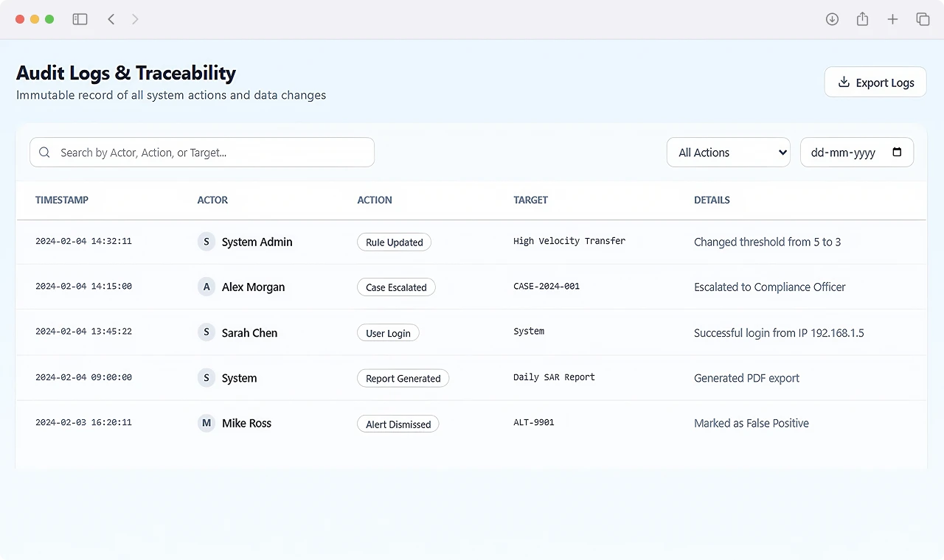Show the tab overview icon
Screen dimensions: 944x560
click(x=923, y=19)
